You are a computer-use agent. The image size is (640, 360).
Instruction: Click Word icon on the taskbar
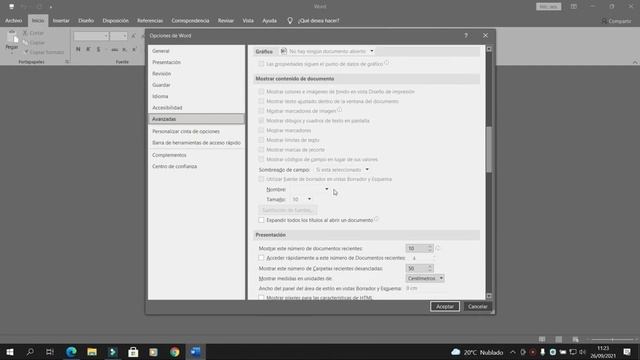(196, 352)
